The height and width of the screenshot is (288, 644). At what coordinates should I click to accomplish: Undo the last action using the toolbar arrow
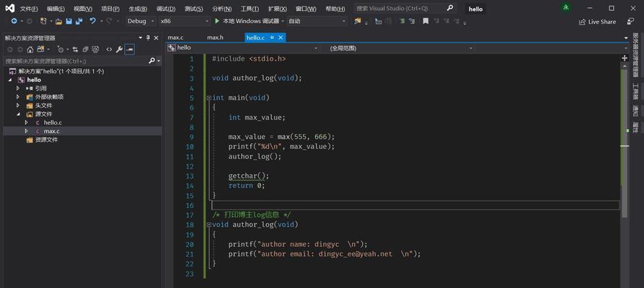click(93, 21)
